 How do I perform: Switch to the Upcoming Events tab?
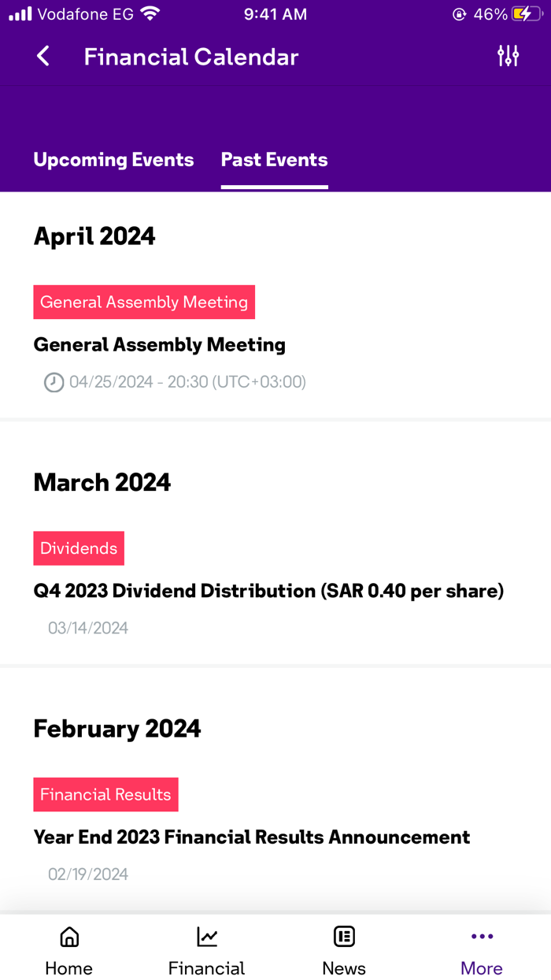tap(113, 159)
